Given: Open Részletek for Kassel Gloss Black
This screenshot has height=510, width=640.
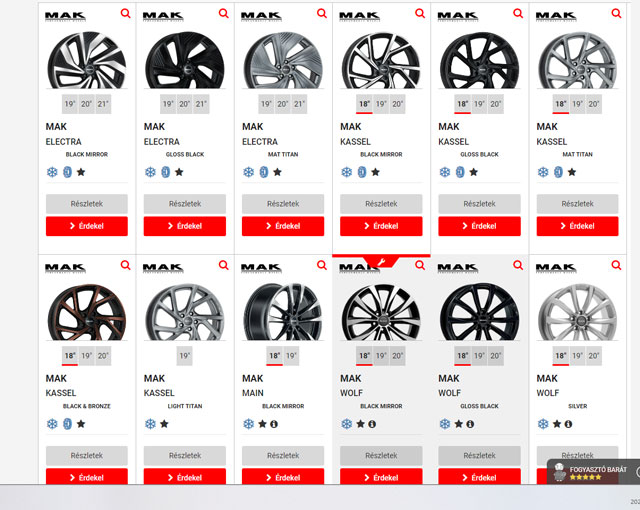Looking at the screenshot, I should pos(480,204).
